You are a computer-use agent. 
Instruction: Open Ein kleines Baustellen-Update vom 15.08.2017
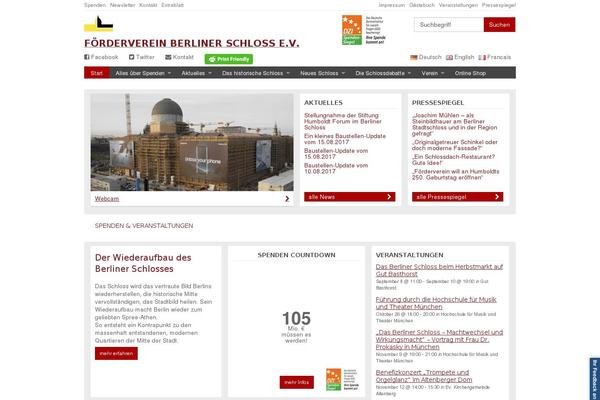click(x=345, y=139)
